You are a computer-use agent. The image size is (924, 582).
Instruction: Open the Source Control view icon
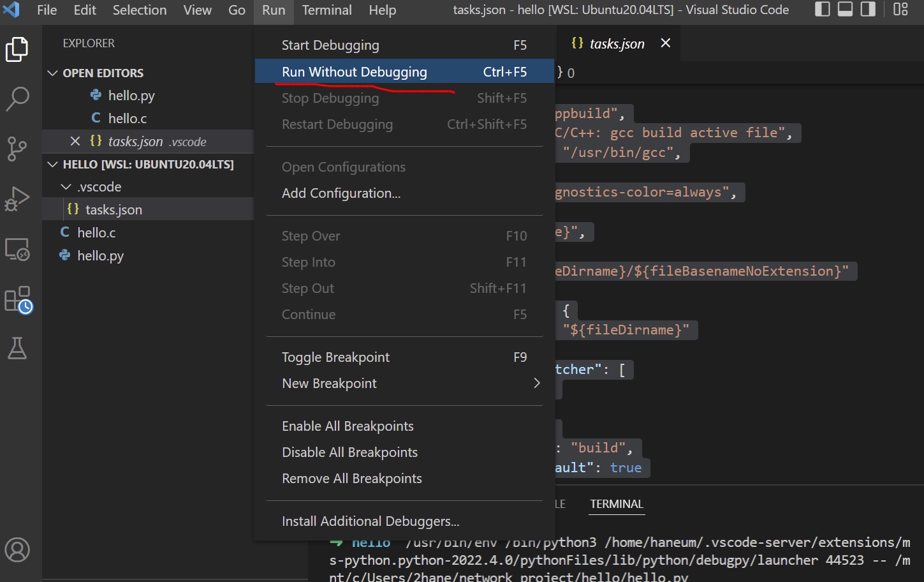click(17, 149)
